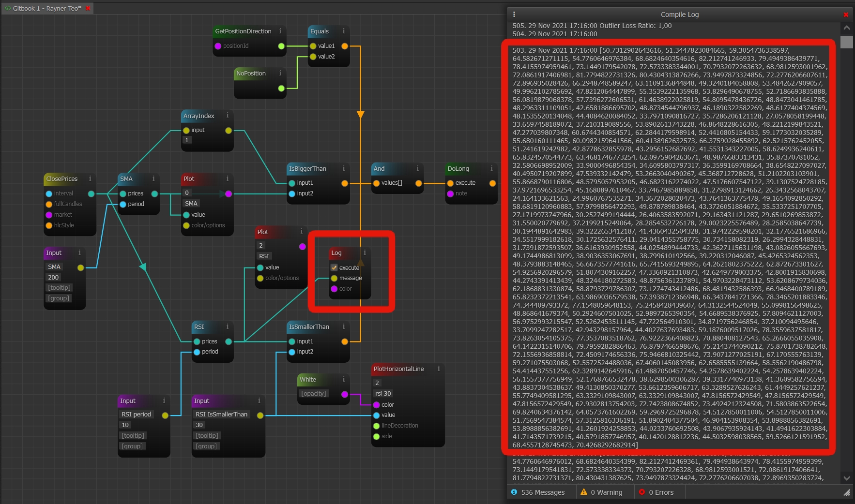Click the info icon on Equals node
The height and width of the screenshot is (504, 855).
(x=344, y=31)
